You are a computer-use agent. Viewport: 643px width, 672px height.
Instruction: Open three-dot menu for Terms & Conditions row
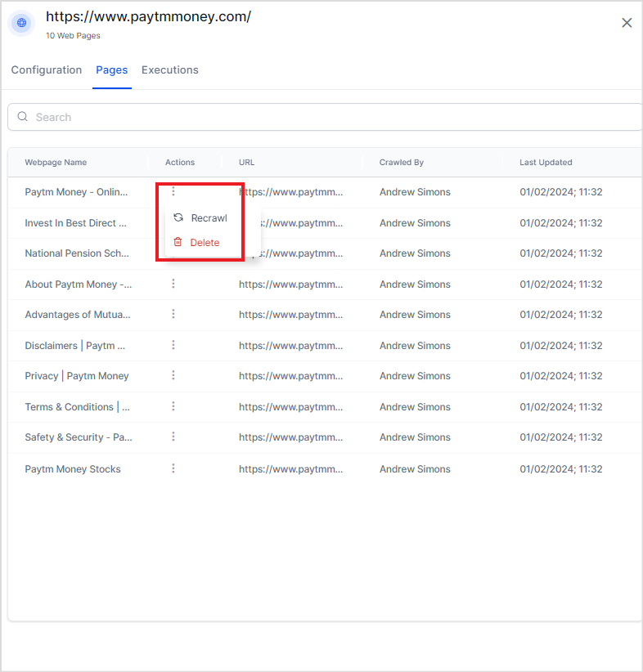[x=173, y=406]
